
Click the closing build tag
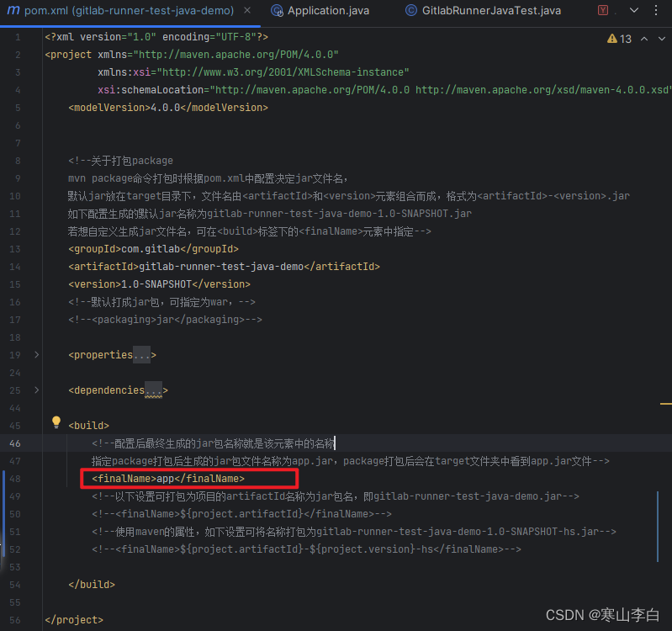(92, 584)
